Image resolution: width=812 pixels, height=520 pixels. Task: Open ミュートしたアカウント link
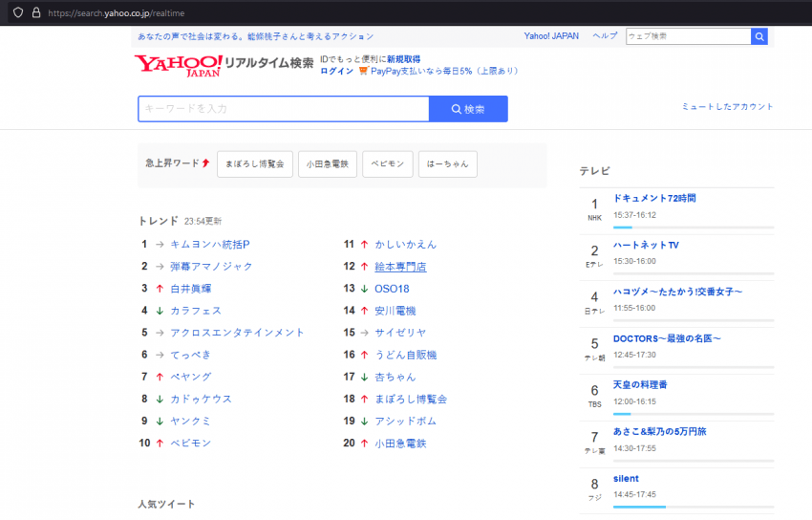727,107
